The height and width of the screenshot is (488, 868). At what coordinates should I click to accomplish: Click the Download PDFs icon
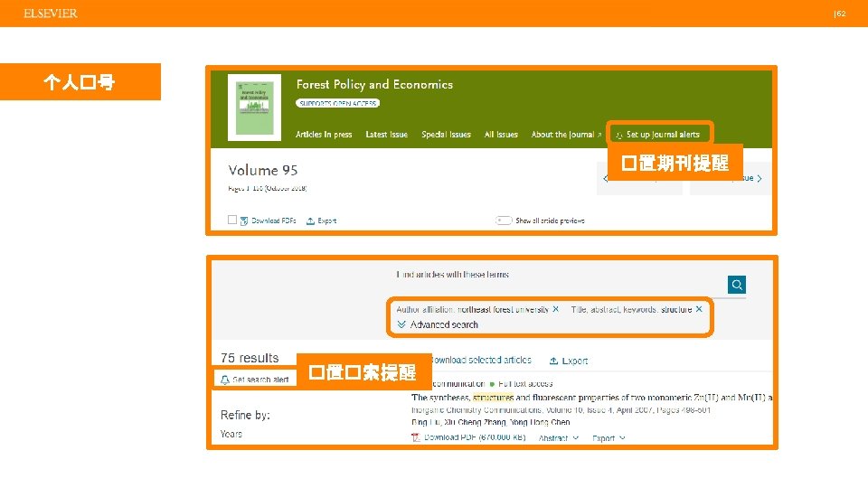pyautogui.click(x=244, y=221)
